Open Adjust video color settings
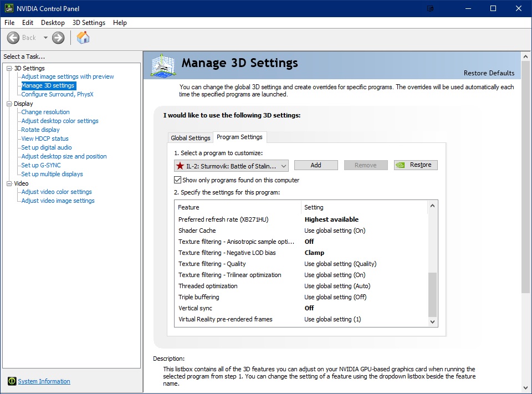 pos(57,192)
